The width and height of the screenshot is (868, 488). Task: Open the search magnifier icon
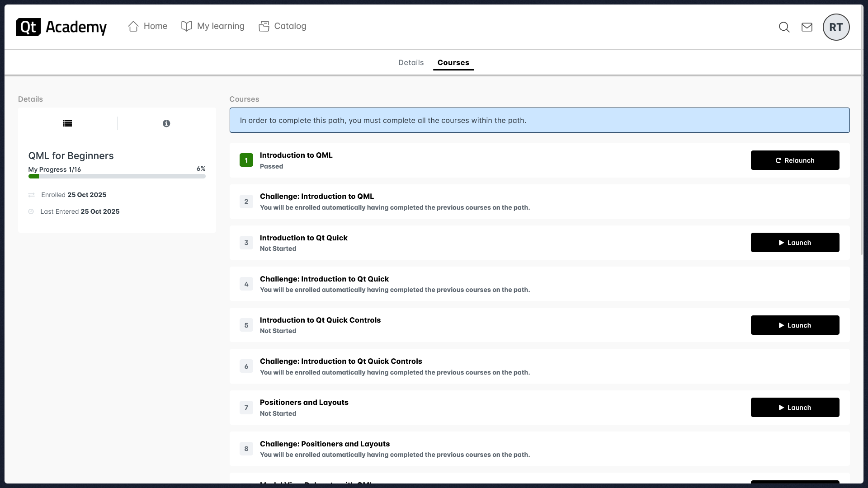tap(784, 27)
